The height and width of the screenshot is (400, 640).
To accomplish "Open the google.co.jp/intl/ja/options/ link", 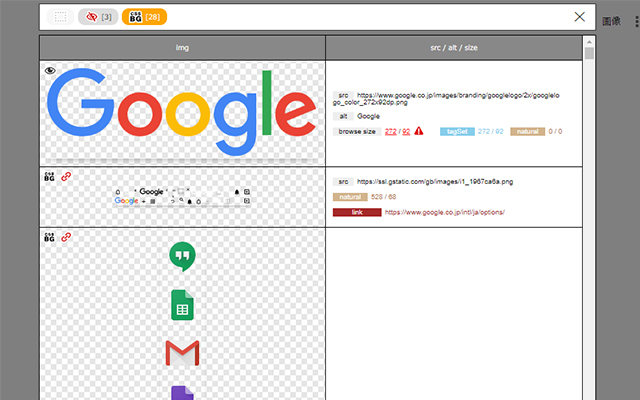I will pos(445,212).
